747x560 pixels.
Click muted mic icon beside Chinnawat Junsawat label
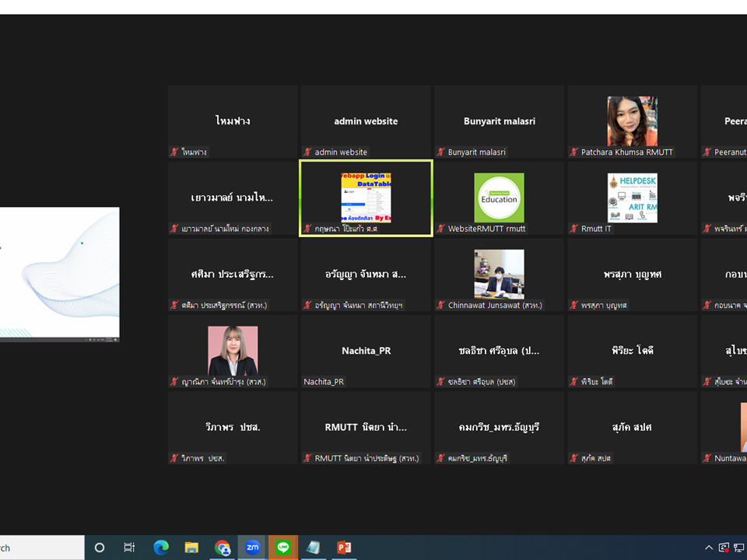tap(441, 305)
